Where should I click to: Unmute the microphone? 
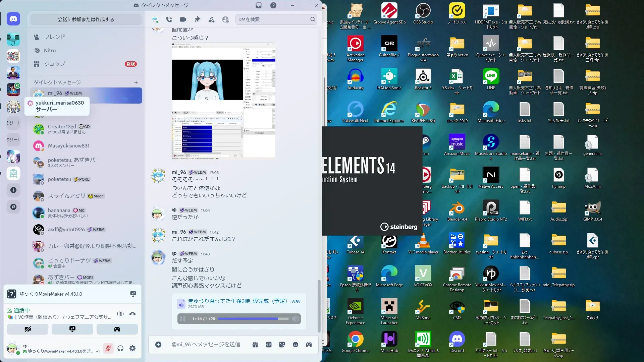coord(108,349)
